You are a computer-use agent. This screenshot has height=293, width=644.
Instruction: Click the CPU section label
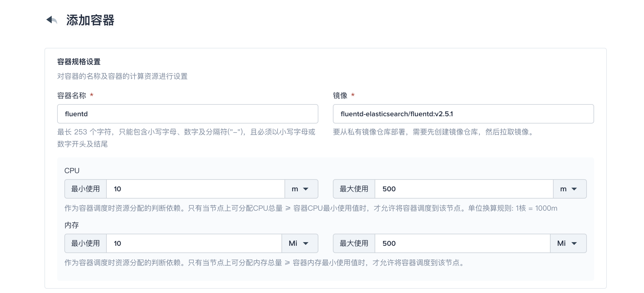(x=72, y=171)
